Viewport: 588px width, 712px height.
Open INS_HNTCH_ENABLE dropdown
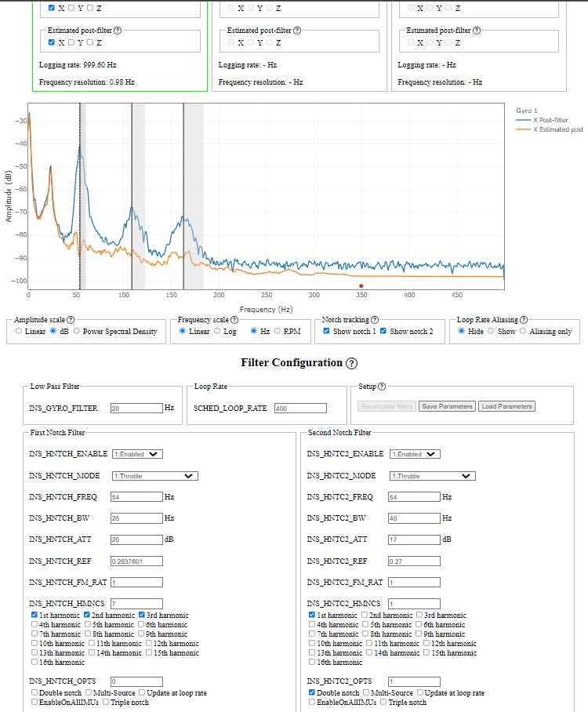click(137, 453)
